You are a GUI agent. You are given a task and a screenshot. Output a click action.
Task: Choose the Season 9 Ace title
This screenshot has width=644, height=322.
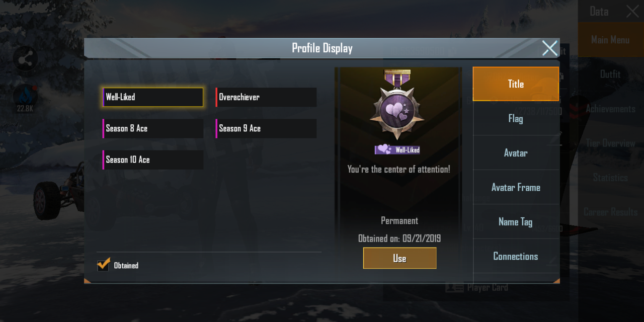266,128
